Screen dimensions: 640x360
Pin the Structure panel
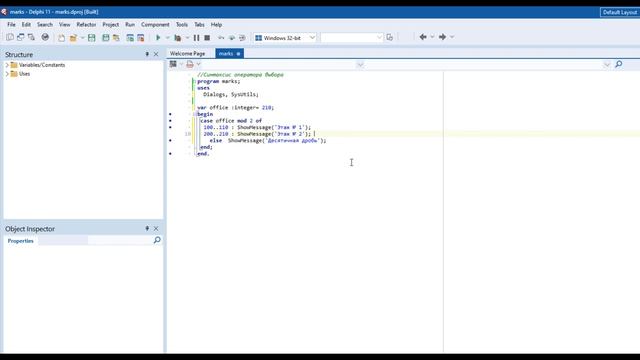(x=147, y=54)
